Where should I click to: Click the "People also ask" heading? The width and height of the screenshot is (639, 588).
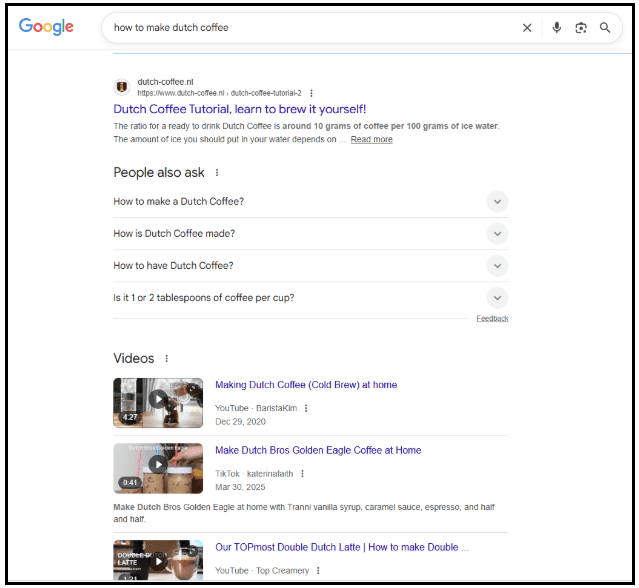click(159, 173)
